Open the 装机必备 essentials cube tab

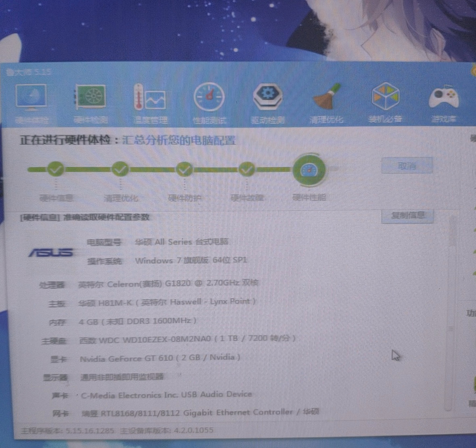coord(385,103)
